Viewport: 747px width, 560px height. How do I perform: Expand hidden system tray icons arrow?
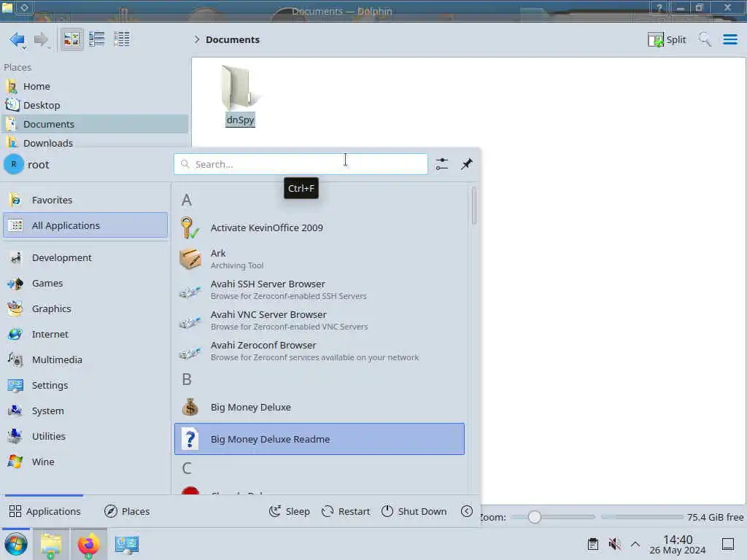[x=635, y=544]
